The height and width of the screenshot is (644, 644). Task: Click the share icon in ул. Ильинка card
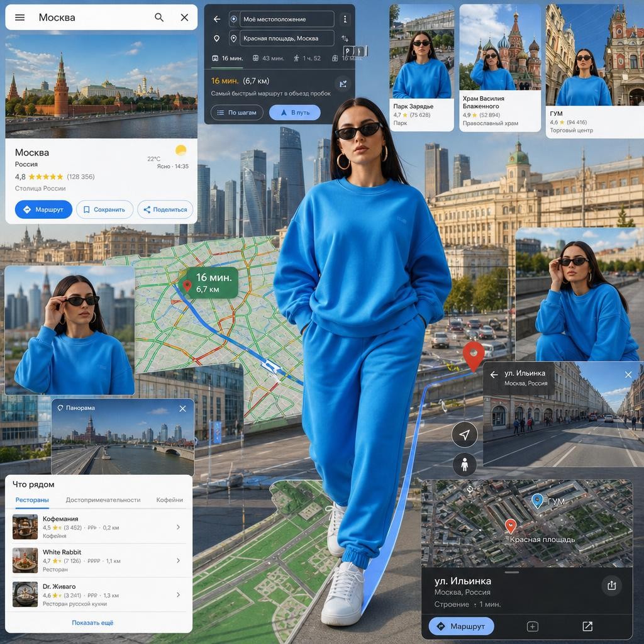611,586
